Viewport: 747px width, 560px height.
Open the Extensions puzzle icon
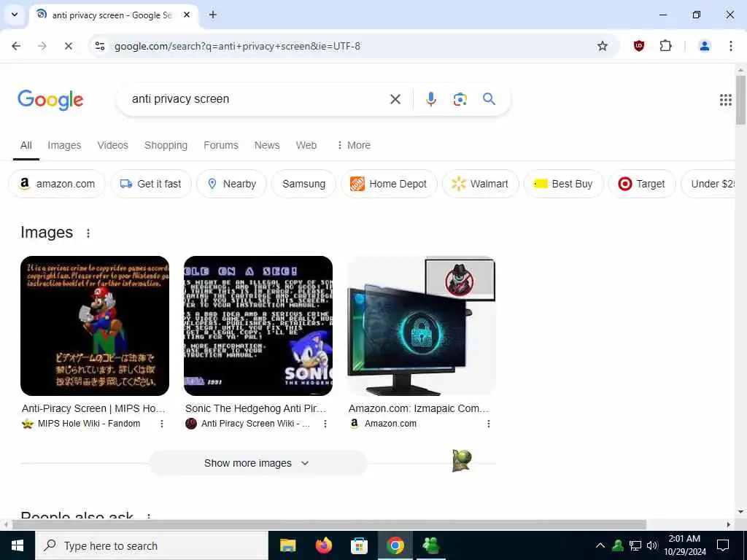(x=665, y=46)
